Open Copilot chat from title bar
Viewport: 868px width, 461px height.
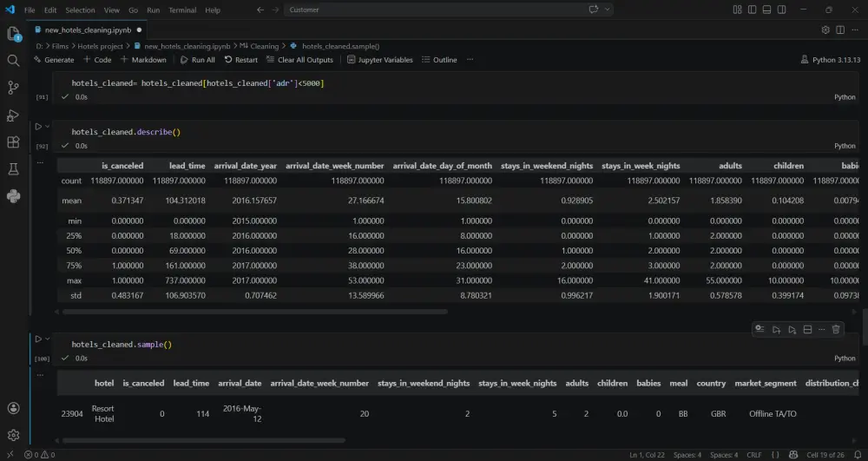point(594,10)
